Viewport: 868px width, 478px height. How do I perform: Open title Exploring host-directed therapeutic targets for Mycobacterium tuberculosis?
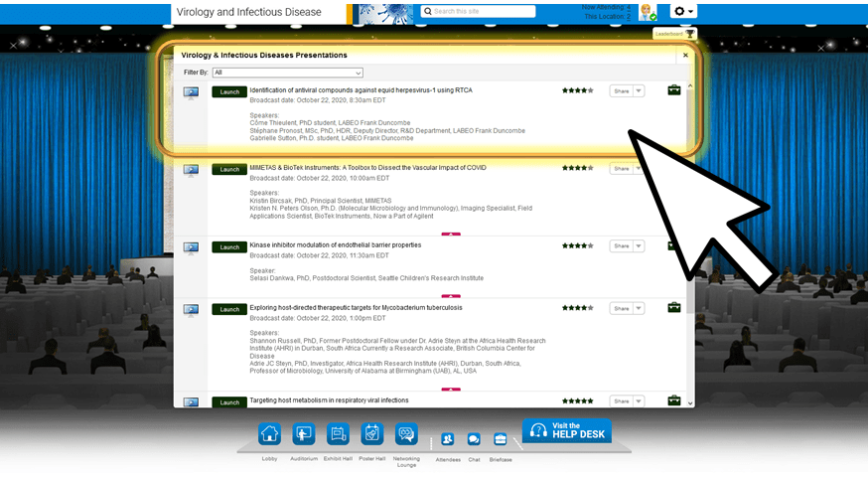point(356,307)
